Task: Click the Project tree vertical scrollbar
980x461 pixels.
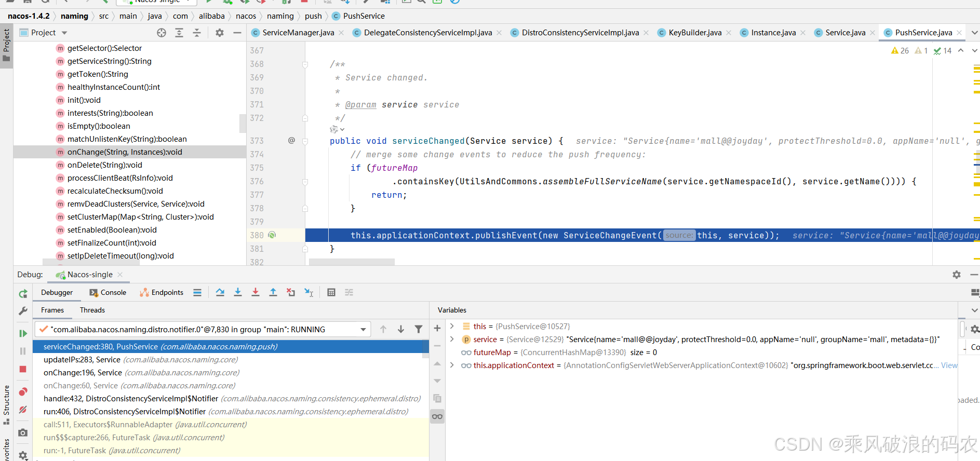Action: (x=243, y=123)
